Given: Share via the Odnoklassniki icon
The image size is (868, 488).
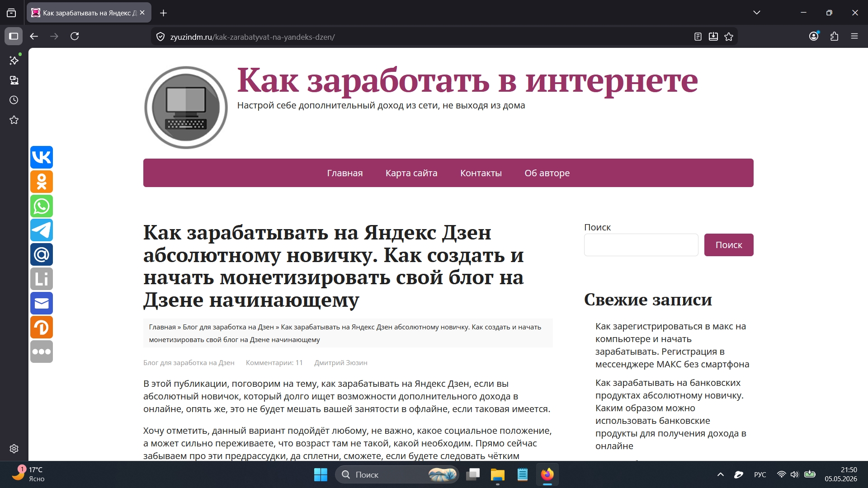Looking at the screenshot, I should (x=42, y=182).
